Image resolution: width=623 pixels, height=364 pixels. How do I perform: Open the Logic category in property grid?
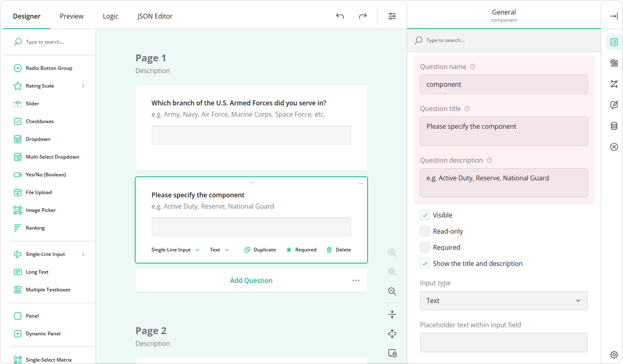(614, 84)
